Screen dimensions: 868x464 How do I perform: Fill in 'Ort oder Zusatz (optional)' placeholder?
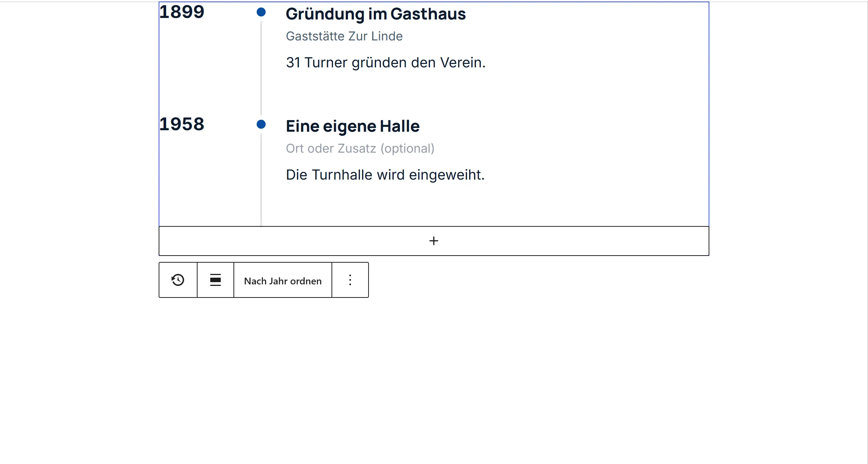point(360,149)
